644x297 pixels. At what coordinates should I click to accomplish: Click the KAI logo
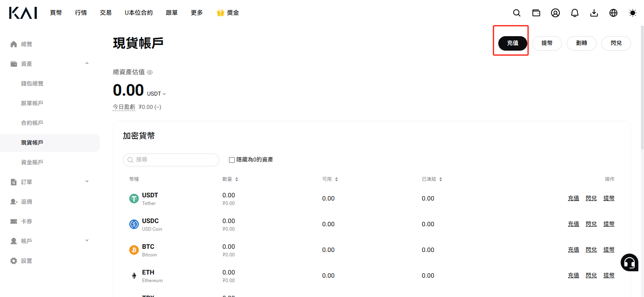pos(23,13)
